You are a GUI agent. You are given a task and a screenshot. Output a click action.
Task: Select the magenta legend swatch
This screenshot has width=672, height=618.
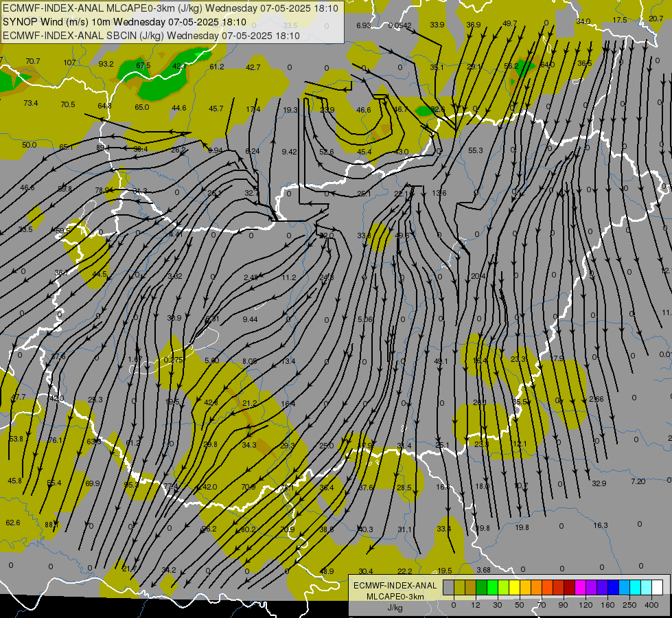point(581,587)
